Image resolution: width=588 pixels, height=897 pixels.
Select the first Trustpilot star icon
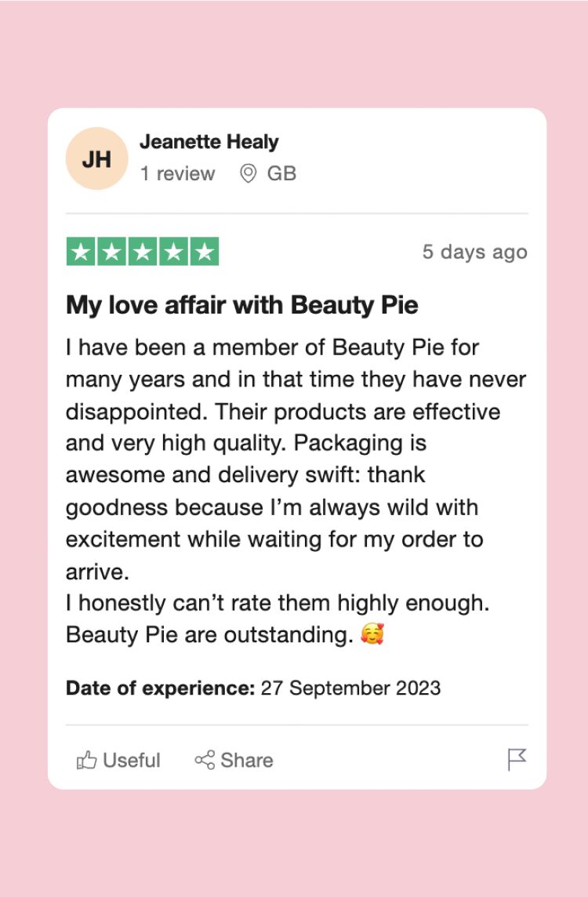82,252
